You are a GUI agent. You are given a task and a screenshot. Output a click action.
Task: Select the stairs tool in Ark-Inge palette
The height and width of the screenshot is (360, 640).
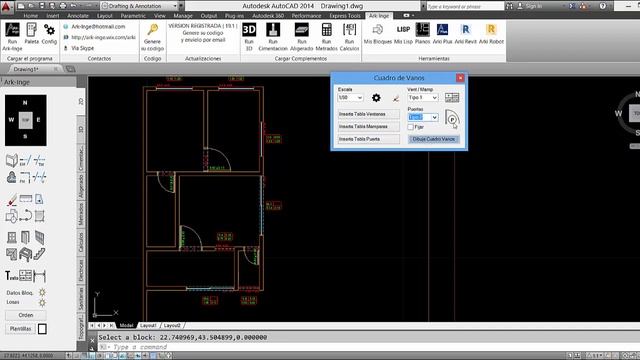point(39,254)
